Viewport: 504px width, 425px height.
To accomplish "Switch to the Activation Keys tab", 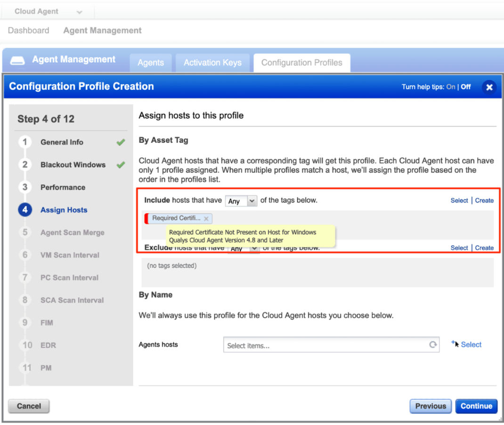I will (212, 62).
